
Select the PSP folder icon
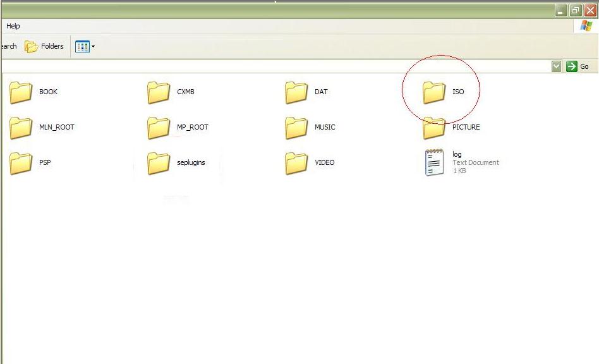pyautogui.click(x=21, y=163)
